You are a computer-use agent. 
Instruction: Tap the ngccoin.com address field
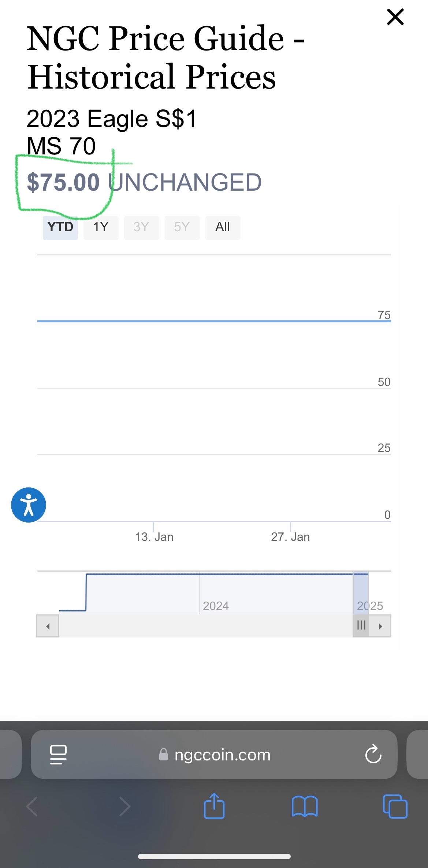click(x=222, y=755)
